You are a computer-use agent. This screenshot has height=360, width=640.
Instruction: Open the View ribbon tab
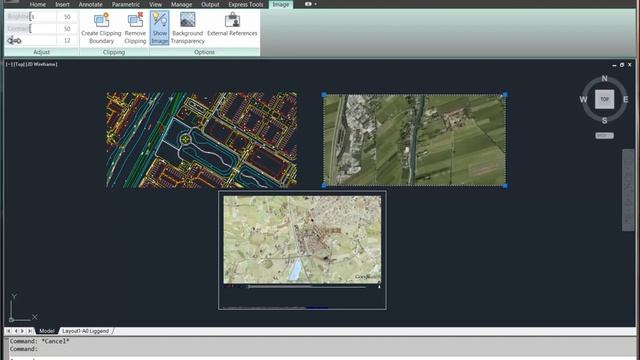(x=155, y=4)
